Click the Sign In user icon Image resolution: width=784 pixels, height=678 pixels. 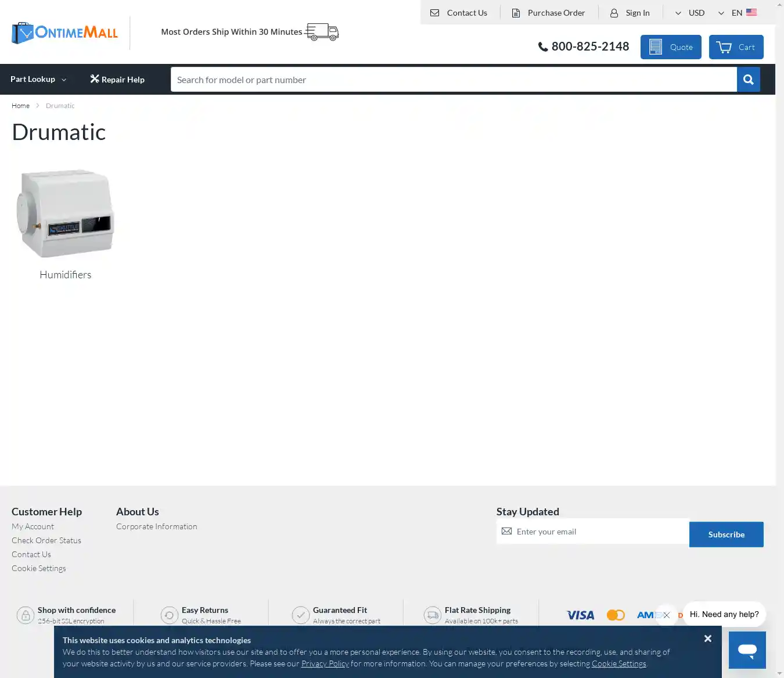(614, 13)
